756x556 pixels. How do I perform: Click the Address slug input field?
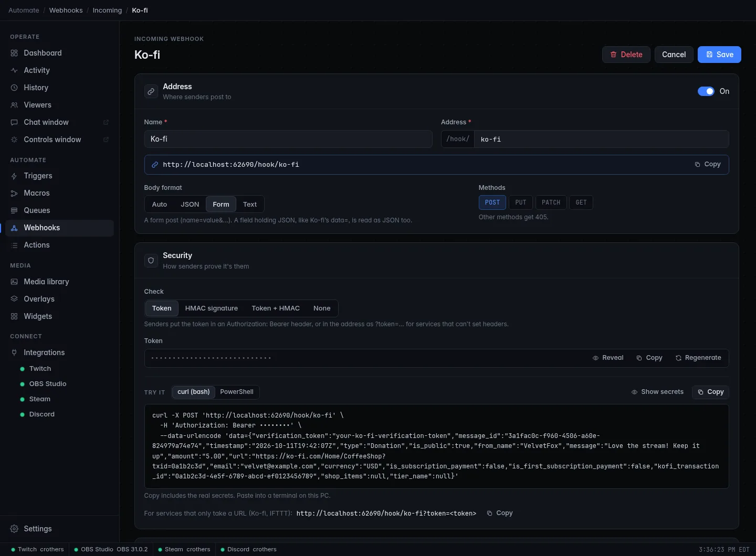point(601,139)
